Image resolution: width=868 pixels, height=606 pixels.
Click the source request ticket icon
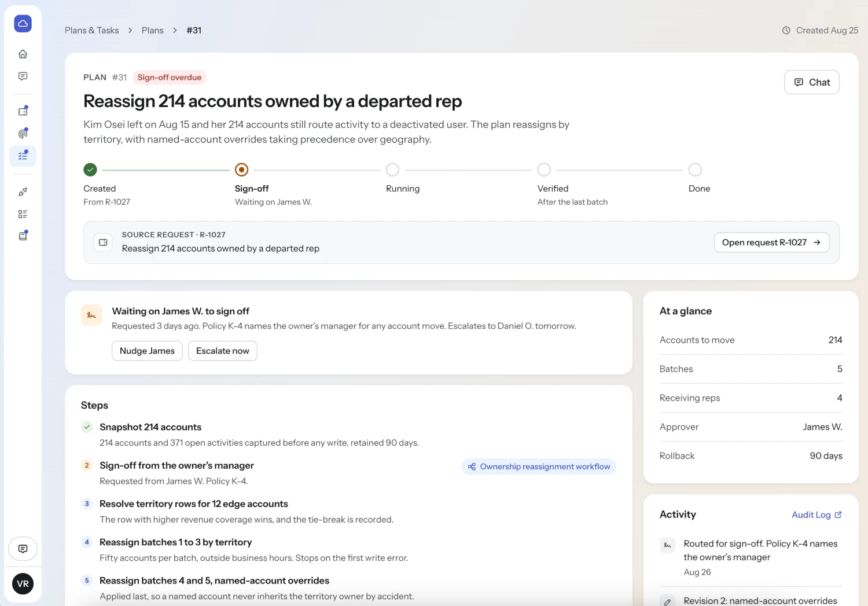point(103,243)
